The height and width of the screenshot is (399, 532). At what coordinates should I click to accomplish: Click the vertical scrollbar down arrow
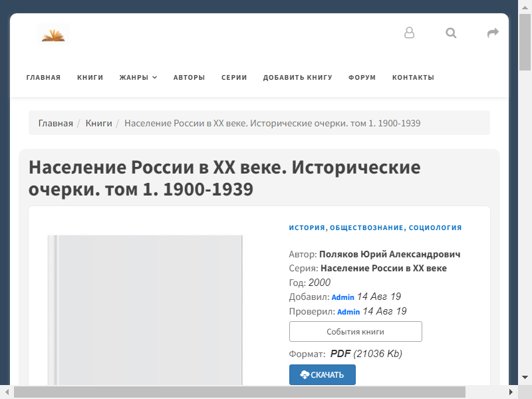click(525, 377)
